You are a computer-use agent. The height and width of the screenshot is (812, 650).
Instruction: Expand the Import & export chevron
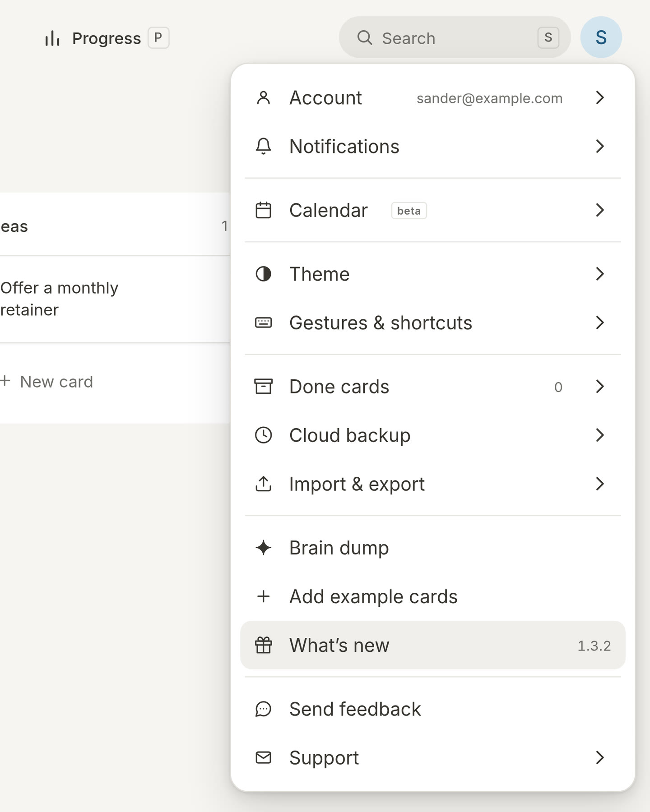[x=599, y=484]
